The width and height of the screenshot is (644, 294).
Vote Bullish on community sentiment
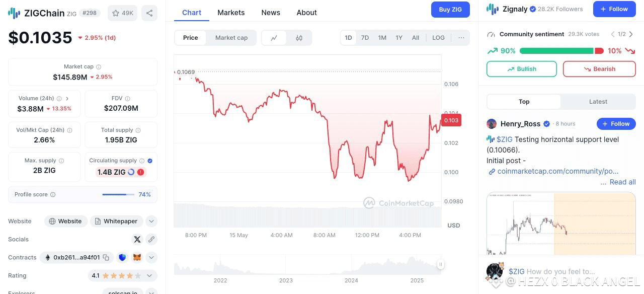point(522,69)
